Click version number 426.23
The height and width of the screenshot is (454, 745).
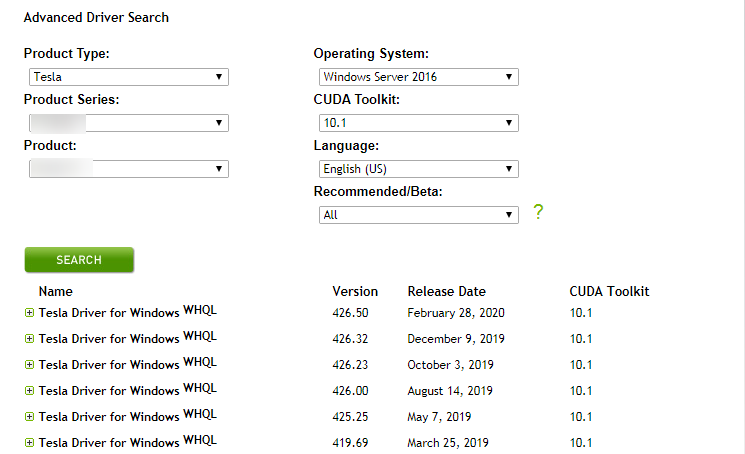click(x=350, y=365)
